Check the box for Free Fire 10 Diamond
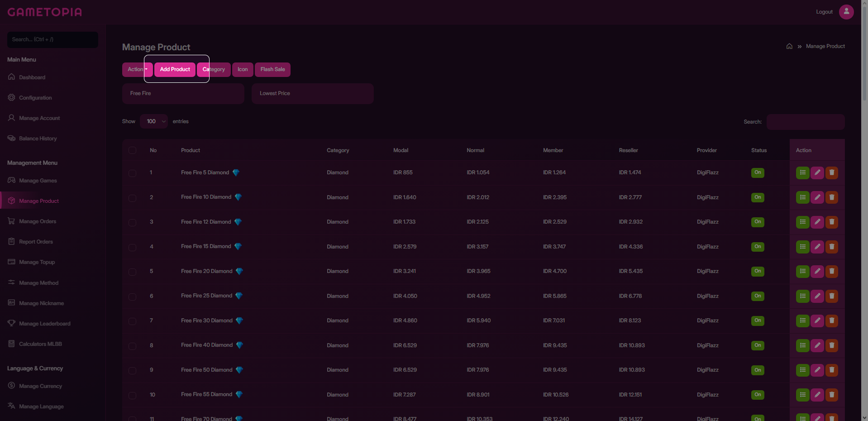The height and width of the screenshot is (421, 868). [x=132, y=198]
